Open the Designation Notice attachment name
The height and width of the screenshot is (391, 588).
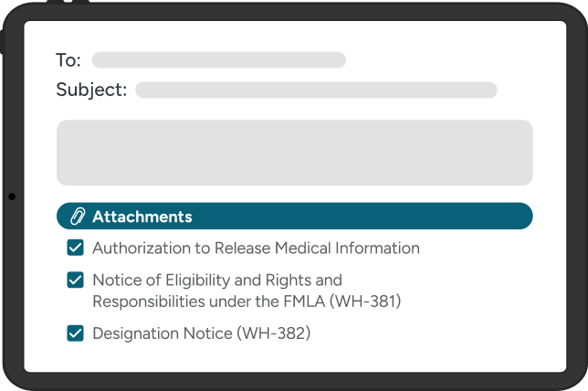[x=201, y=333]
